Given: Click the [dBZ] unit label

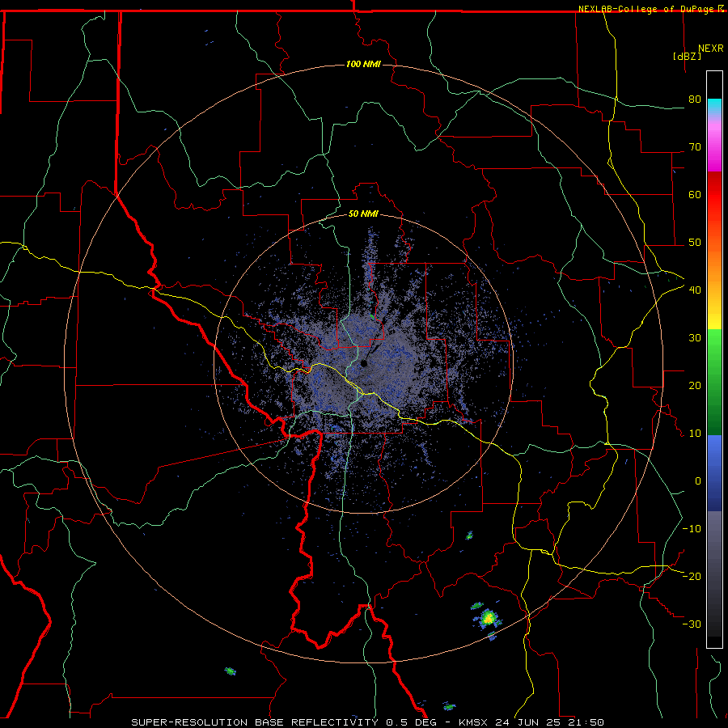Looking at the screenshot, I should tap(687, 56).
